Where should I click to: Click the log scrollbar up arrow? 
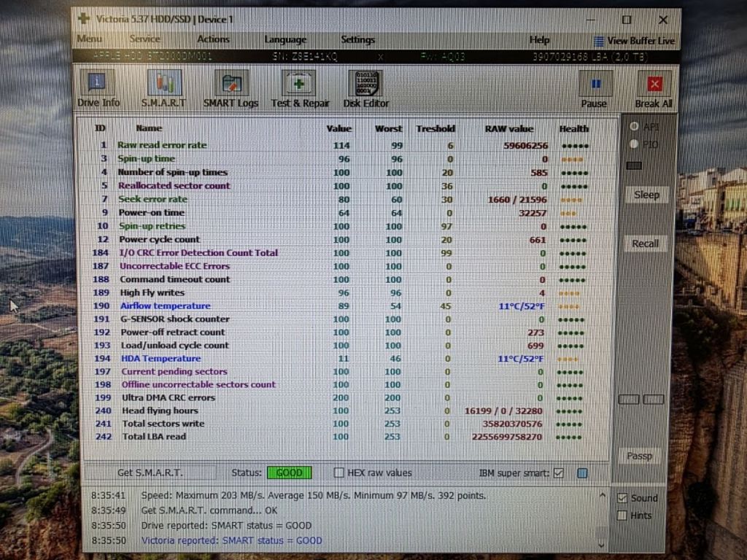(602, 496)
